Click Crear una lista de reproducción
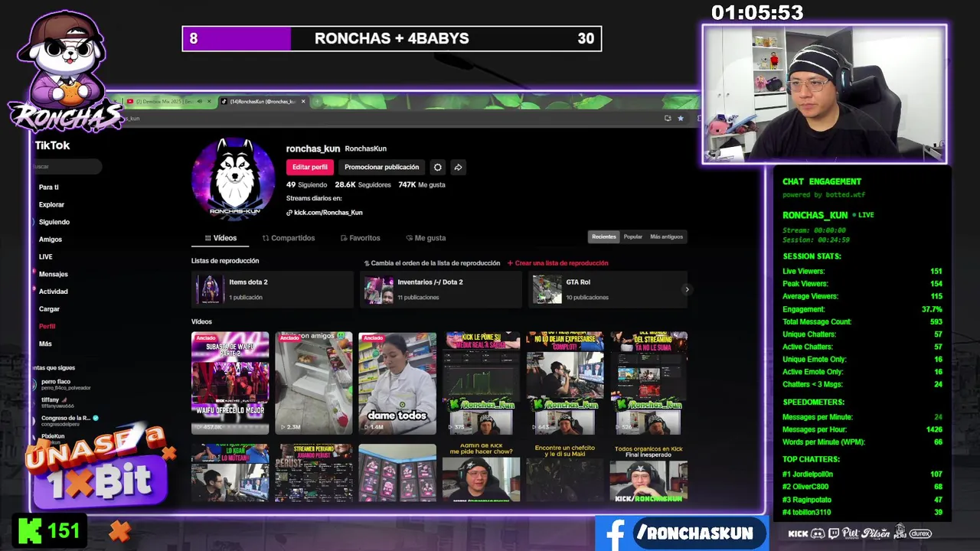Screen dimensions: 980x551 557,263
